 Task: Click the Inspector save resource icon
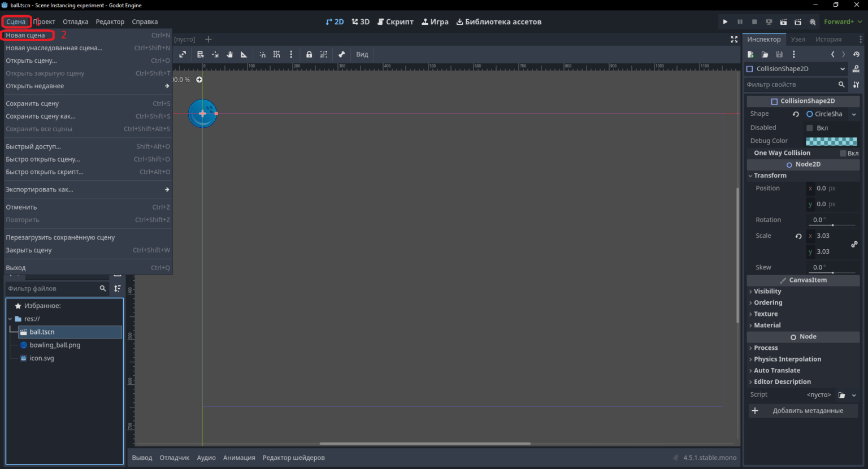click(779, 54)
